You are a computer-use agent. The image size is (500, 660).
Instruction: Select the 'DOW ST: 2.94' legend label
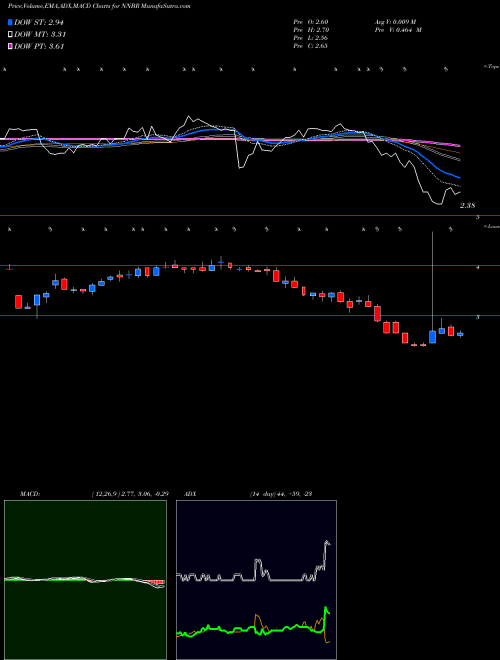point(39,22)
